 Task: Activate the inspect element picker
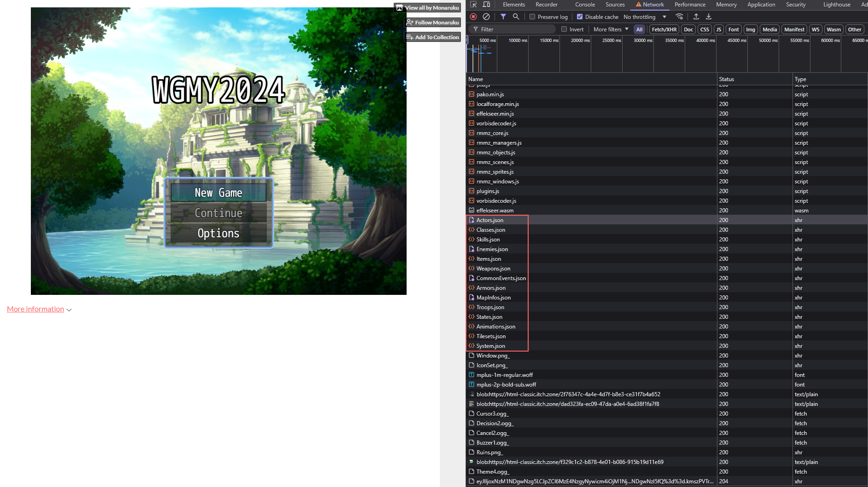pos(473,5)
